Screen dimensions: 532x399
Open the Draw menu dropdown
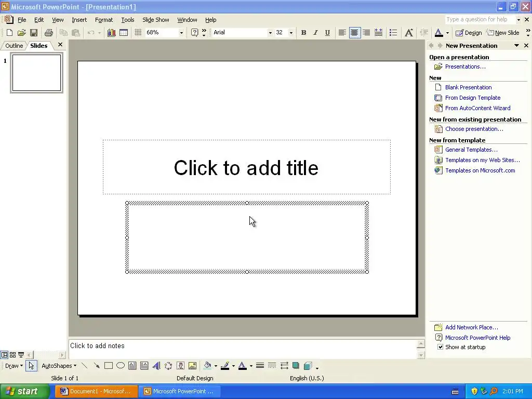(x=14, y=366)
